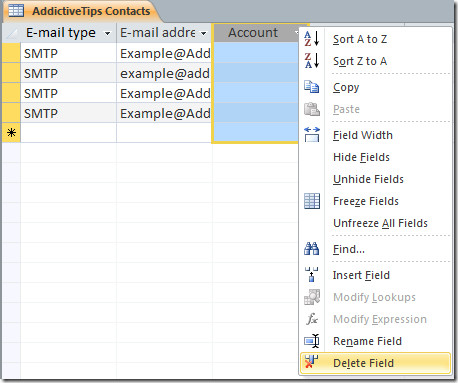The width and height of the screenshot is (458, 383).
Task: Open the E-mail address column dropdown arrow
Action: click(x=203, y=33)
